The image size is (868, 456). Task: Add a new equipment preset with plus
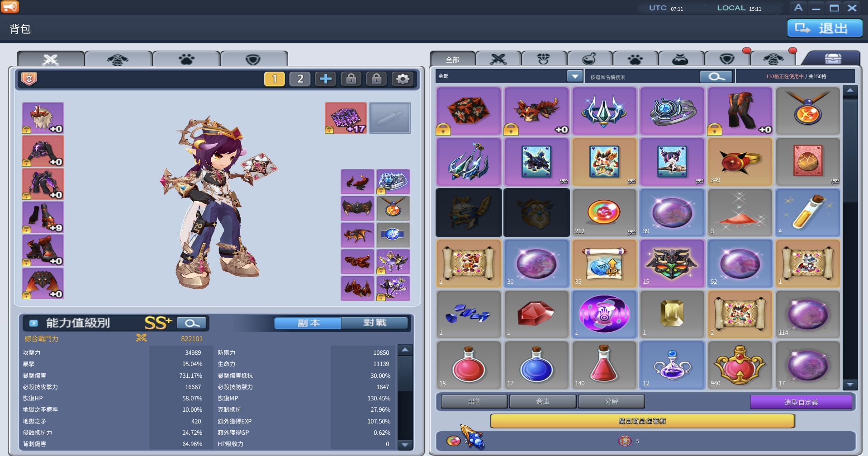pos(325,79)
